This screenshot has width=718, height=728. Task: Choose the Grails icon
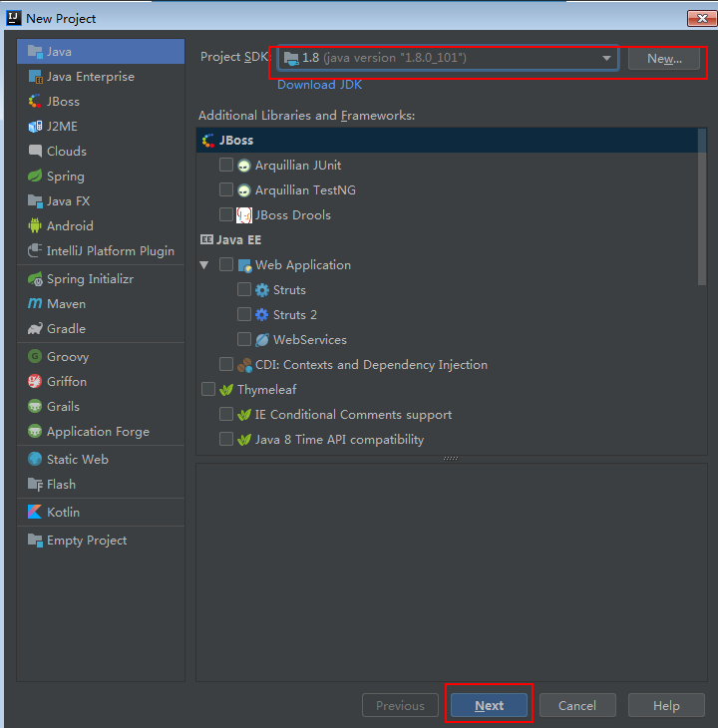coord(35,406)
